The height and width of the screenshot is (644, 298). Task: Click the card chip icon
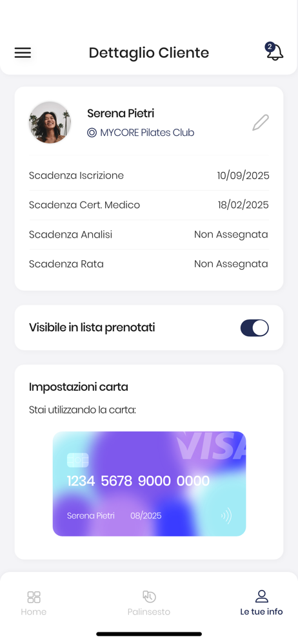click(78, 460)
